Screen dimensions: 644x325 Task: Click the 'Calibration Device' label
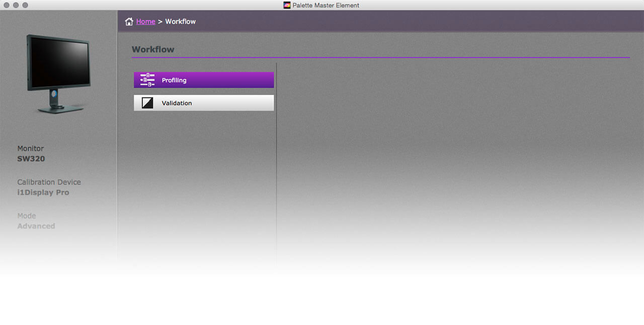click(49, 182)
